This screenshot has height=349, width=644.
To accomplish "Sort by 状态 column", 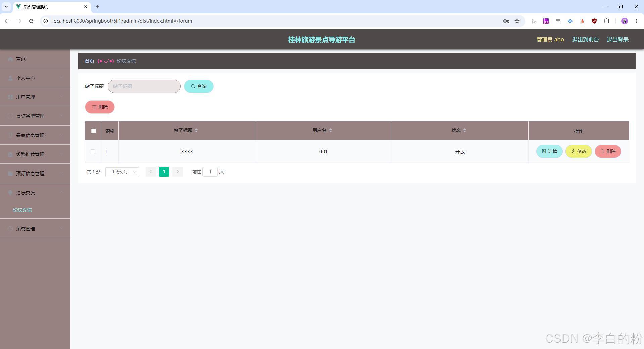I will (465, 130).
